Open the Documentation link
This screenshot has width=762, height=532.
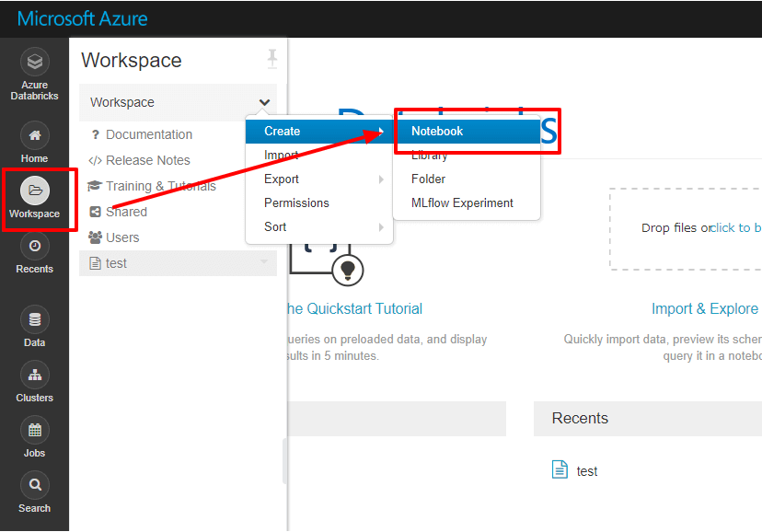[x=149, y=134]
